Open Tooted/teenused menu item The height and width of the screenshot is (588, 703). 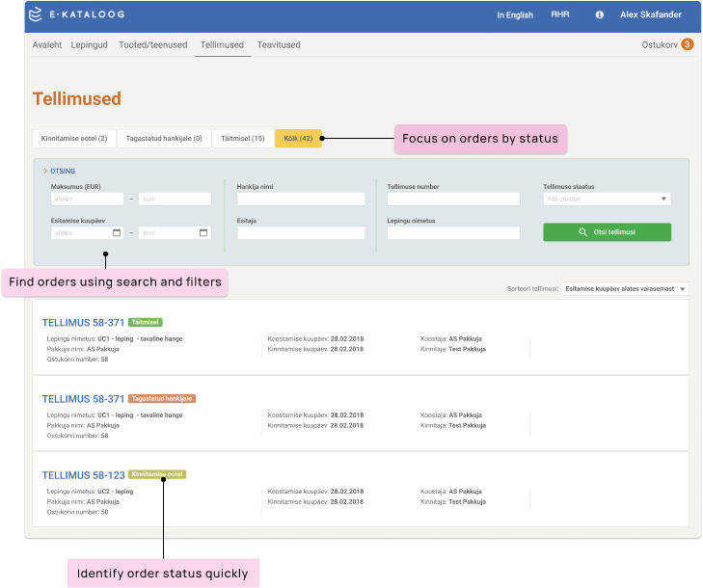153,44
